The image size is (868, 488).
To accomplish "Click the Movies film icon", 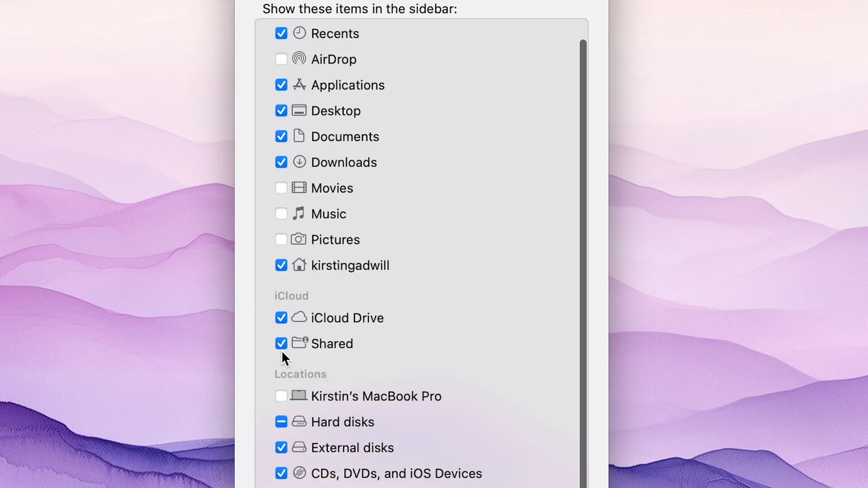I will [x=299, y=188].
